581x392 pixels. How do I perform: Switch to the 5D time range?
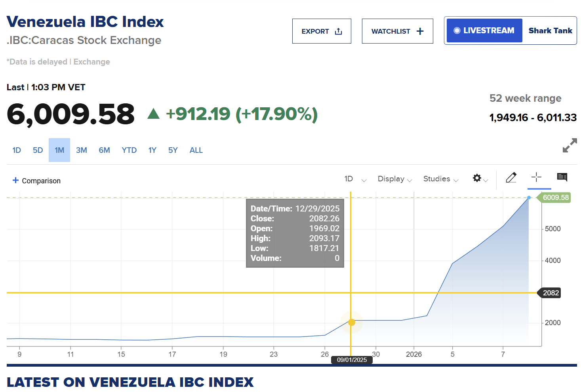tap(38, 150)
